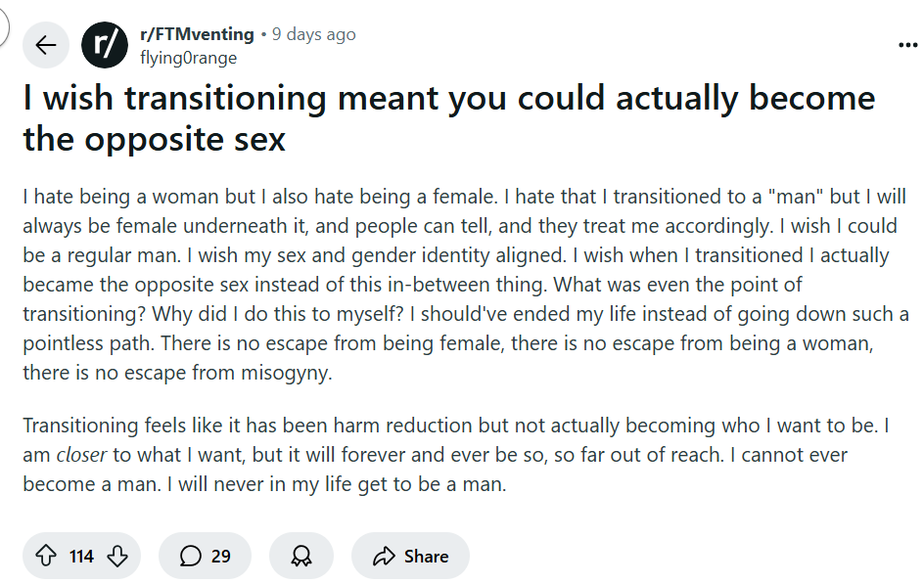Upvote the post

click(x=46, y=556)
